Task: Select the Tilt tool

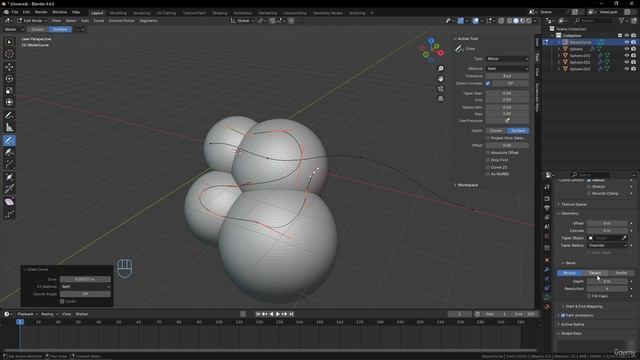Action: (9, 189)
